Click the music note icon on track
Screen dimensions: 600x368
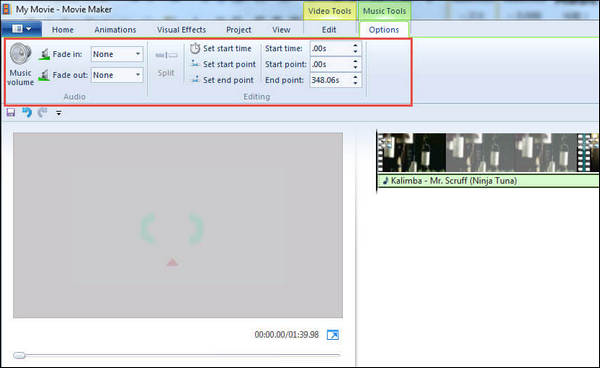click(385, 181)
